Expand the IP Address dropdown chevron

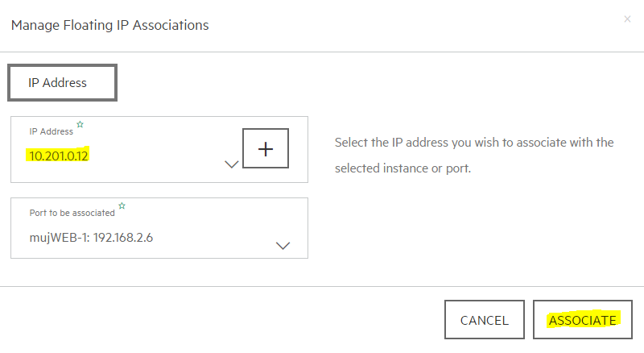tap(232, 164)
